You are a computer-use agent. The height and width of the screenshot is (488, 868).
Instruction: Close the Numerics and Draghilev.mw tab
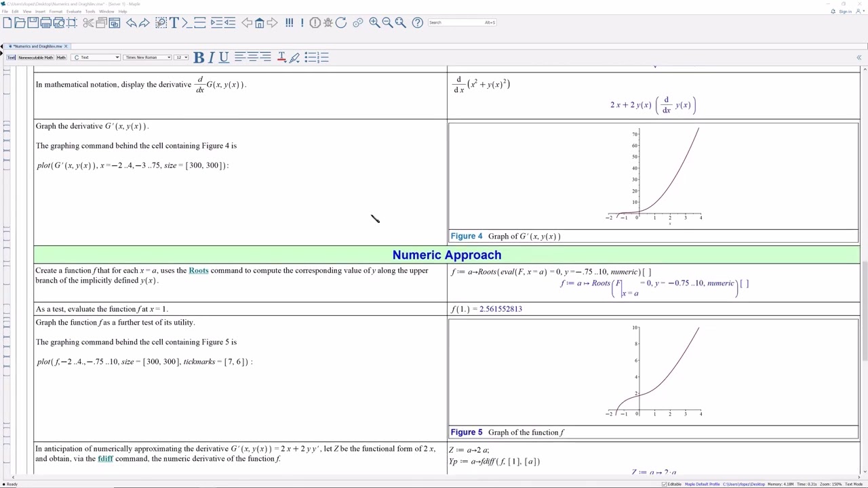[x=66, y=46]
